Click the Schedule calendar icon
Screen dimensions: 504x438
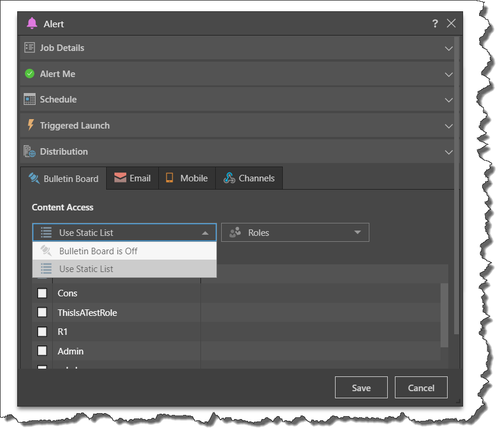coord(30,99)
